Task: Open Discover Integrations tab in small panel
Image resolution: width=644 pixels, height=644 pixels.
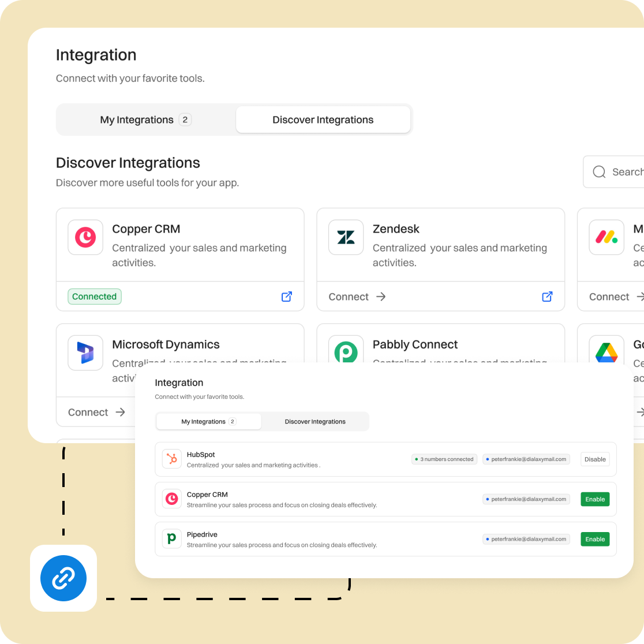Action: pos(315,422)
